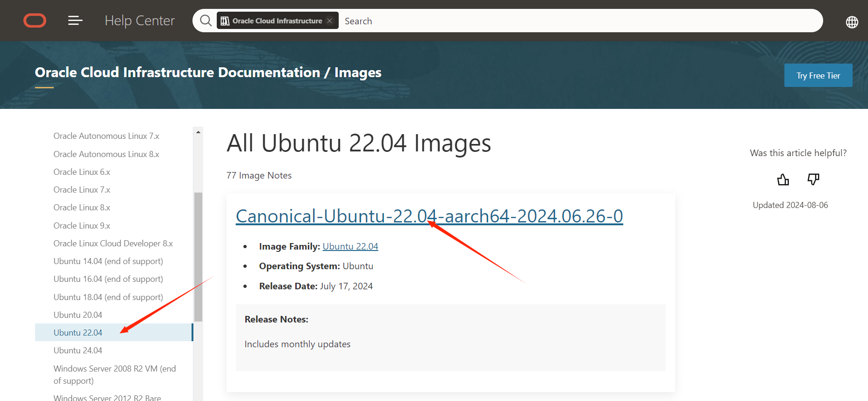Image resolution: width=868 pixels, height=401 pixels.
Task: Open the Ubuntu 22.04 Image Family link
Action: pos(350,246)
